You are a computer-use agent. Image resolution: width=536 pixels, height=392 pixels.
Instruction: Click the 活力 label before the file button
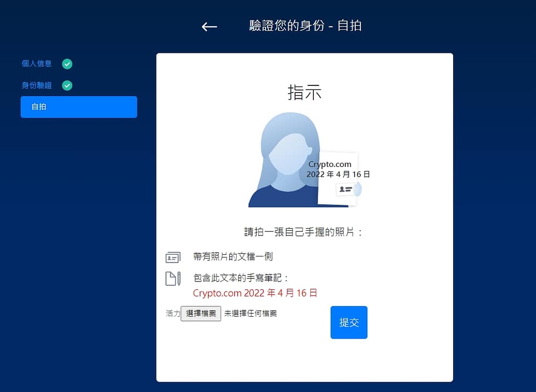coord(172,313)
